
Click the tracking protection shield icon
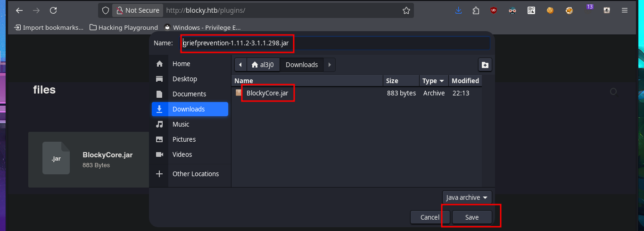coord(106,10)
